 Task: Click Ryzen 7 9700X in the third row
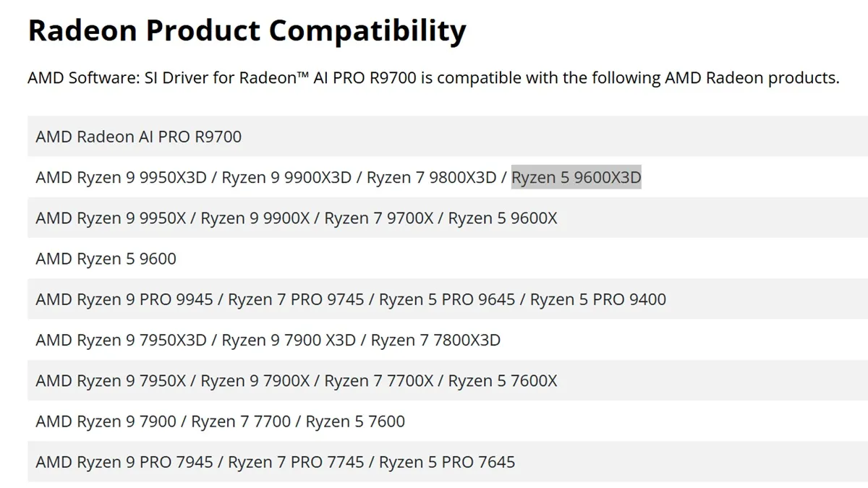coord(379,218)
